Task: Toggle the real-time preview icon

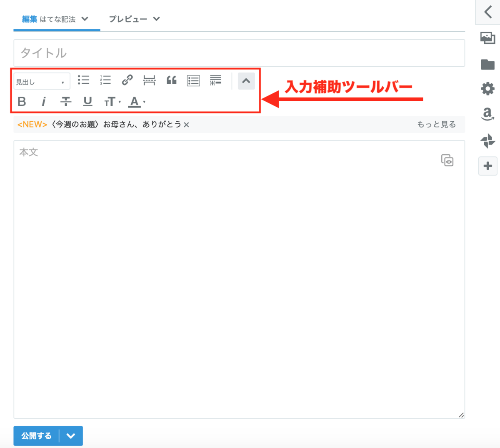Action: [x=447, y=160]
